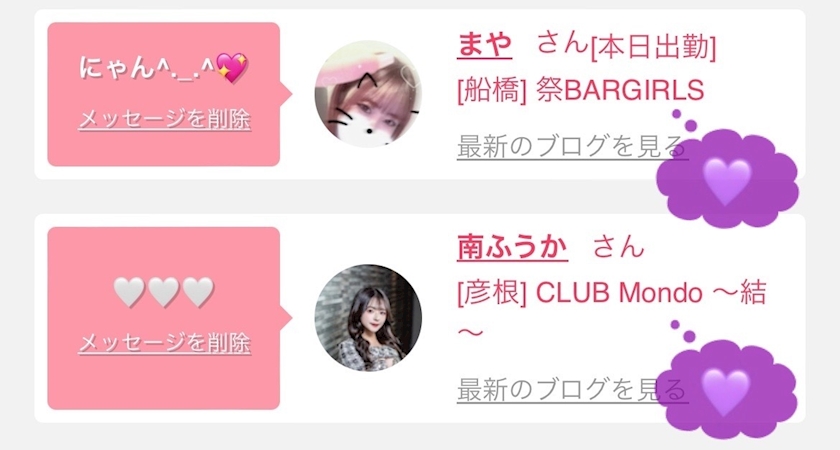The width and height of the screenshot is (840, 450).
Task: View 南ふうか's latest blog
Action: coord(572,389)
